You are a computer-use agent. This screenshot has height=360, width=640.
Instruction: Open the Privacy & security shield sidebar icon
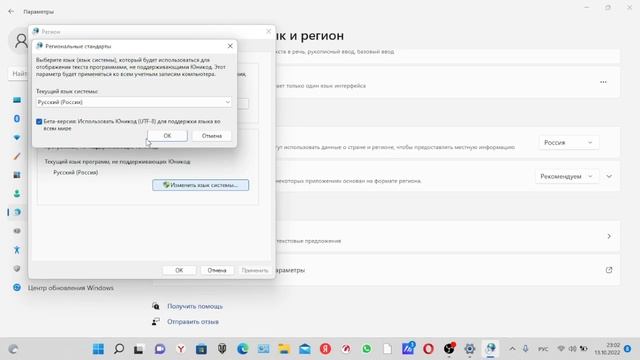pyautogui.click(x=17, y=269)
